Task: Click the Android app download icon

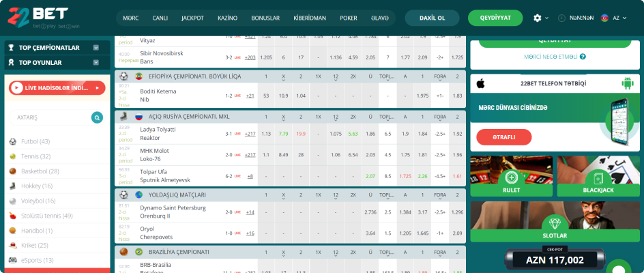Action: 627,83
